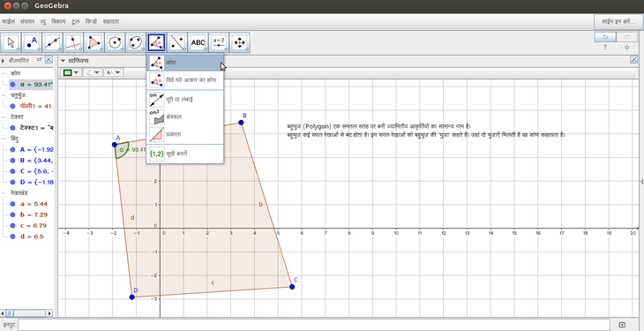
Task: Open the संपादन (Edit) menu
Action: [x=27, y=21]
